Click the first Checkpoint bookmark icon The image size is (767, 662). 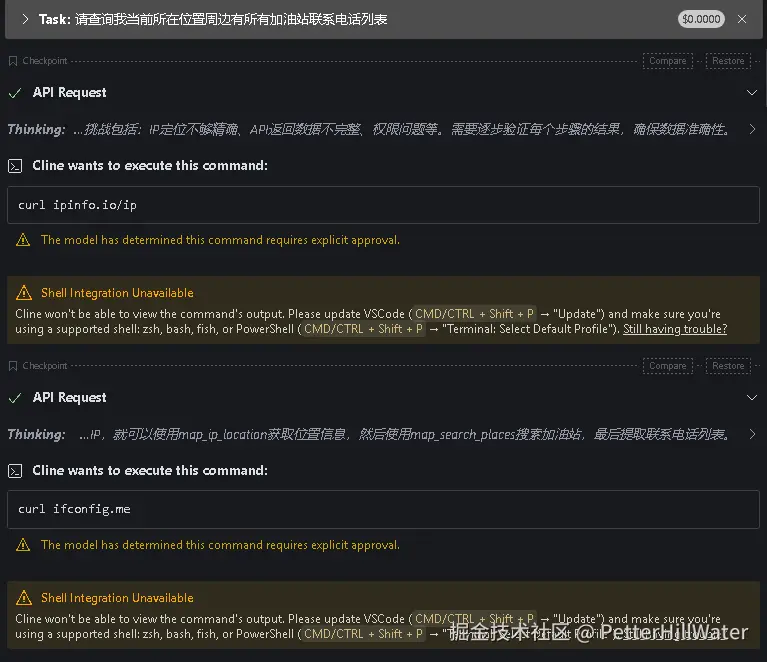coord(13,61)
